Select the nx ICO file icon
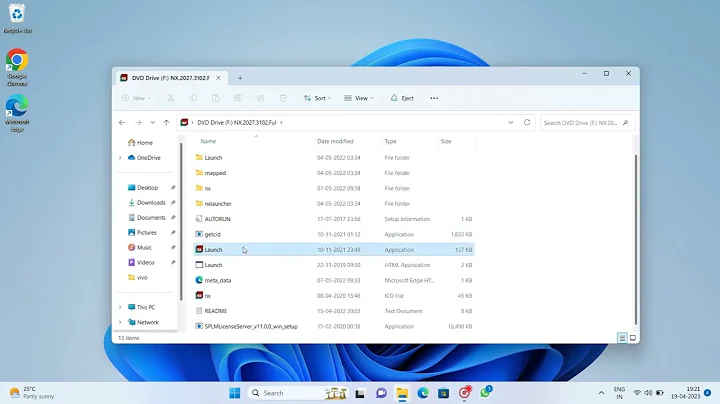 pyautogui.click(x=199, y=296)
